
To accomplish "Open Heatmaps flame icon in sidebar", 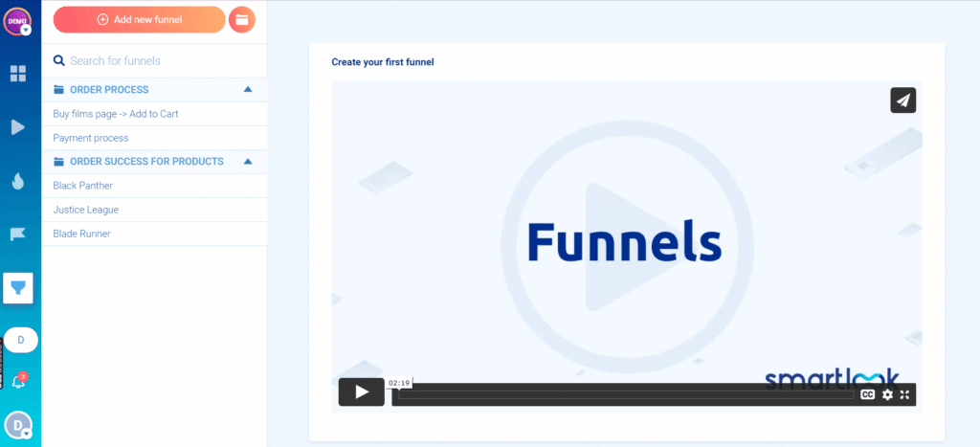I will [18, 181].
